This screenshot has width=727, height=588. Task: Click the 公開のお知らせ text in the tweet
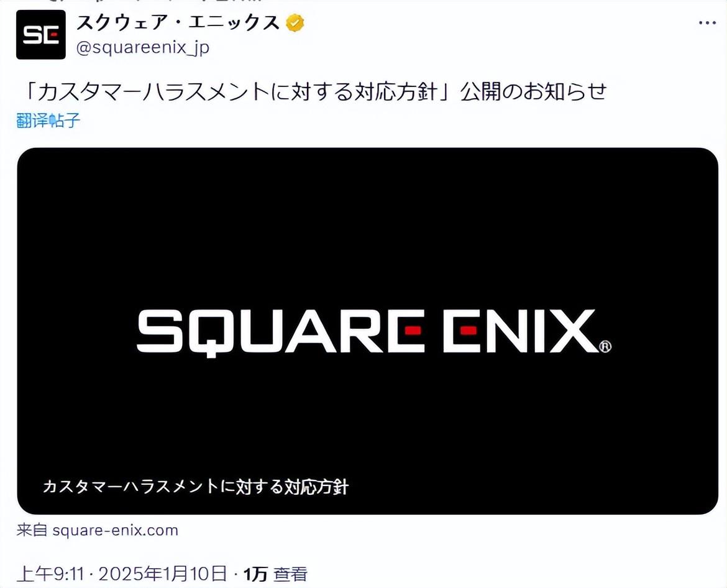pyautogui.click(x=534, y=92)
